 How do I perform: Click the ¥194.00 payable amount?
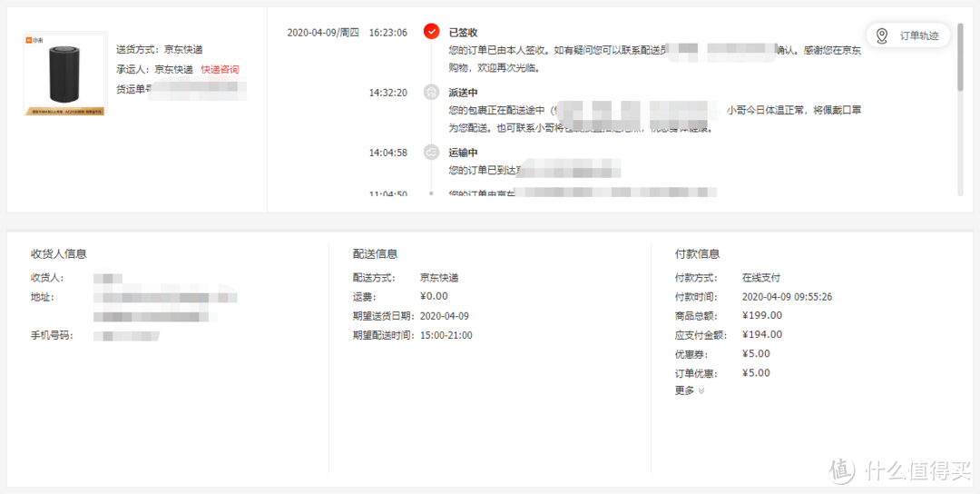(x=762, y=334)
